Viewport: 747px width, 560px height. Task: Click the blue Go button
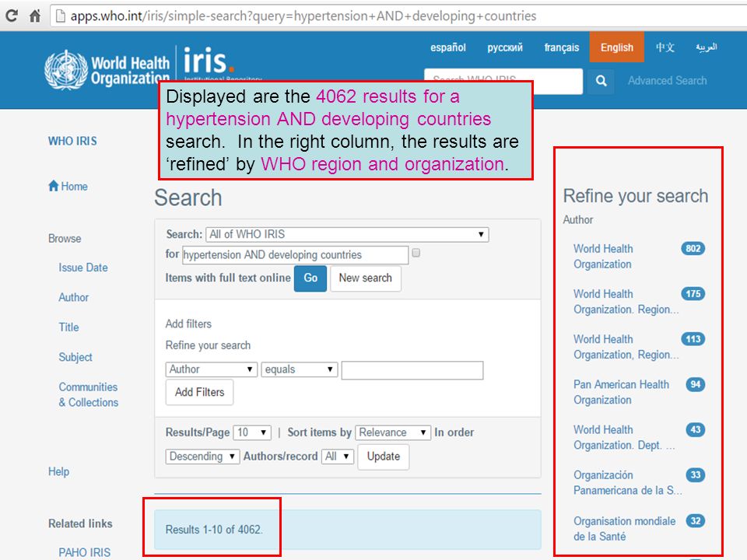[x=310, y=278]
